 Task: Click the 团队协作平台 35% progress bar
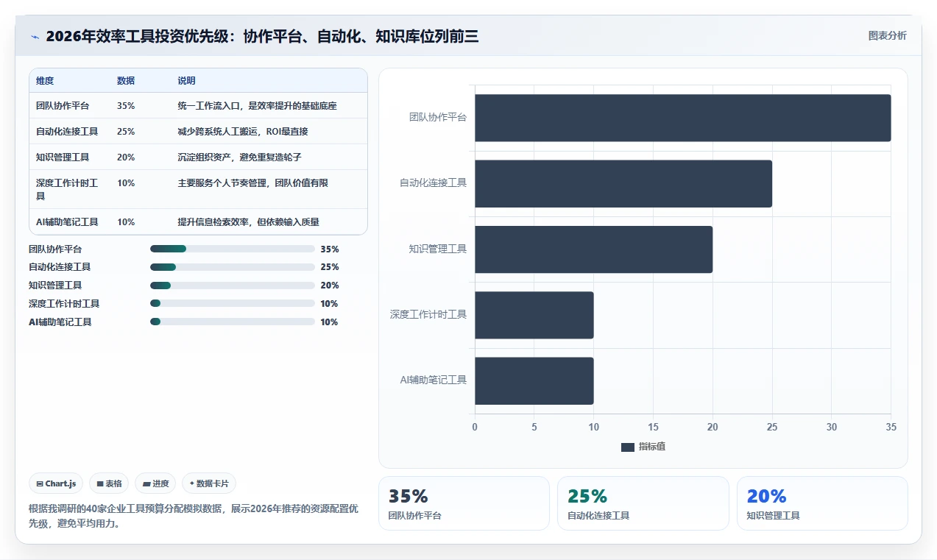pos(233,249)
